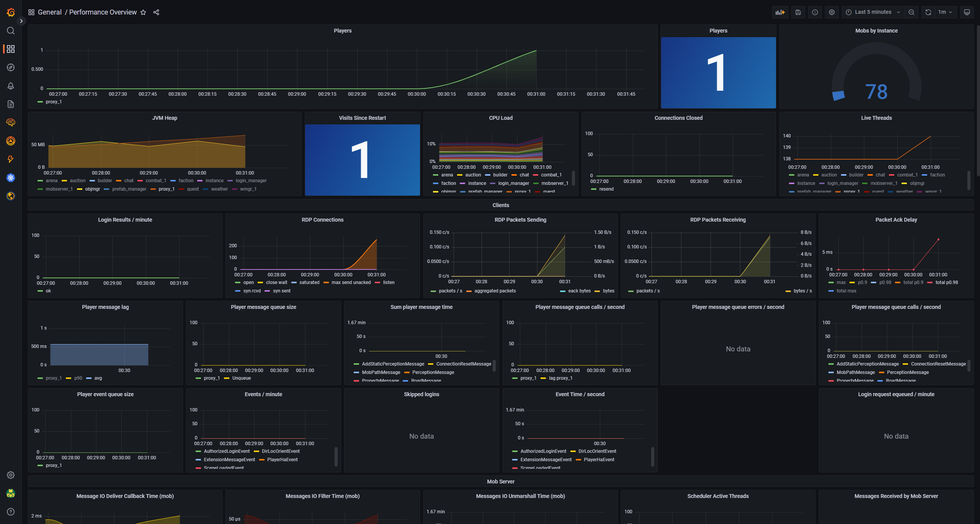980x524 pixels.
Task: Toggle proxy_1 series in the Players legend
Action: click(54, 102)
